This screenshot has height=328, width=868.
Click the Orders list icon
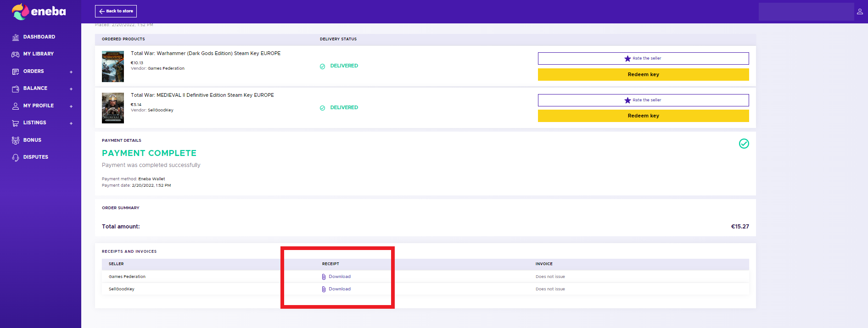click(16, 72)
